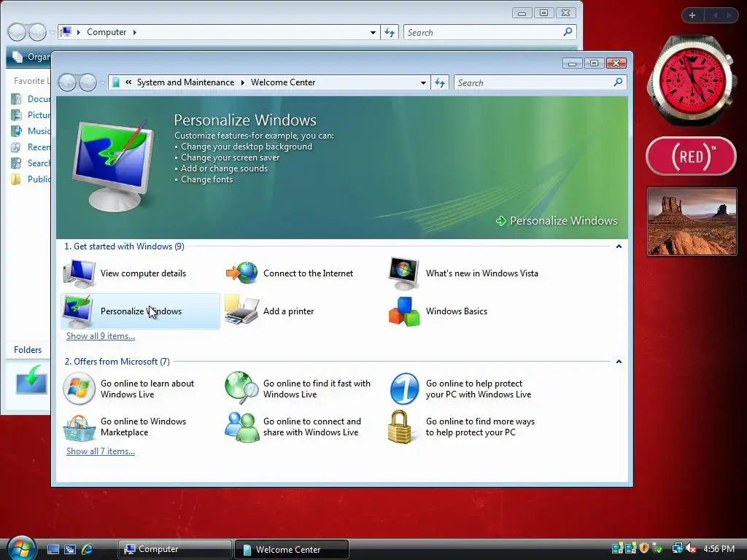This screenshot has height=560, width=747.
Task: Open View computer details icon
Action: coord(79,273)
